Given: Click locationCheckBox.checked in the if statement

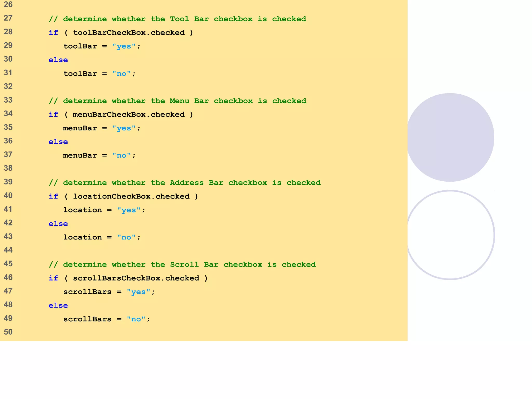Looking at the screenshot, I should click(x=131, y=196).
